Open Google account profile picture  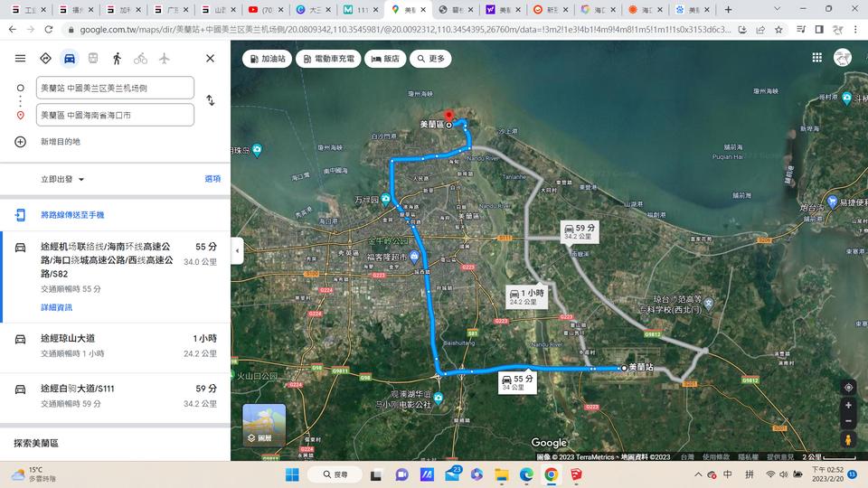pyautogui.click(x=843, y=58)
